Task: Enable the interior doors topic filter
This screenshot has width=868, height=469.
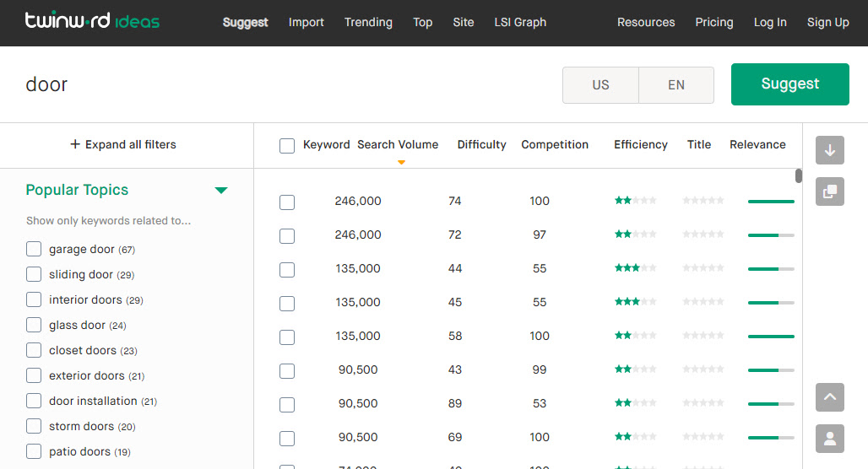Action: (x=34, y=299)
